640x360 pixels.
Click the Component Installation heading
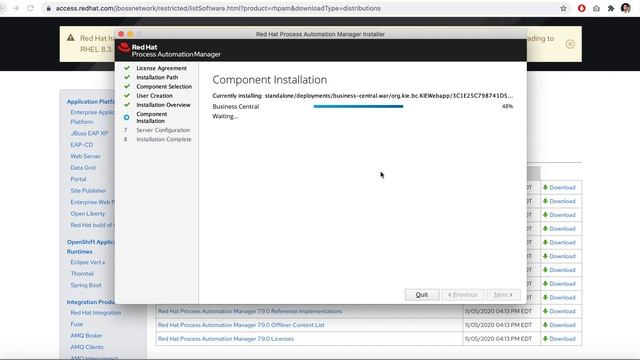coord(270,80)
